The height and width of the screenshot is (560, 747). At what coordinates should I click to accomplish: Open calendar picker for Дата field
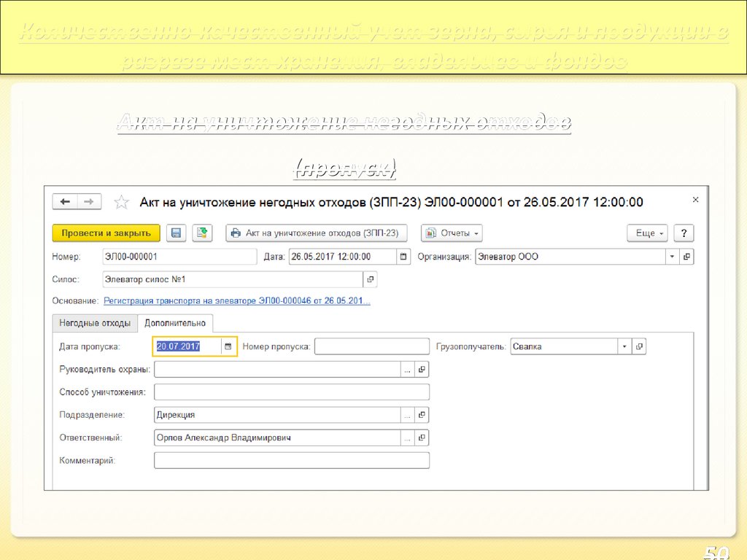click(403, 257)
